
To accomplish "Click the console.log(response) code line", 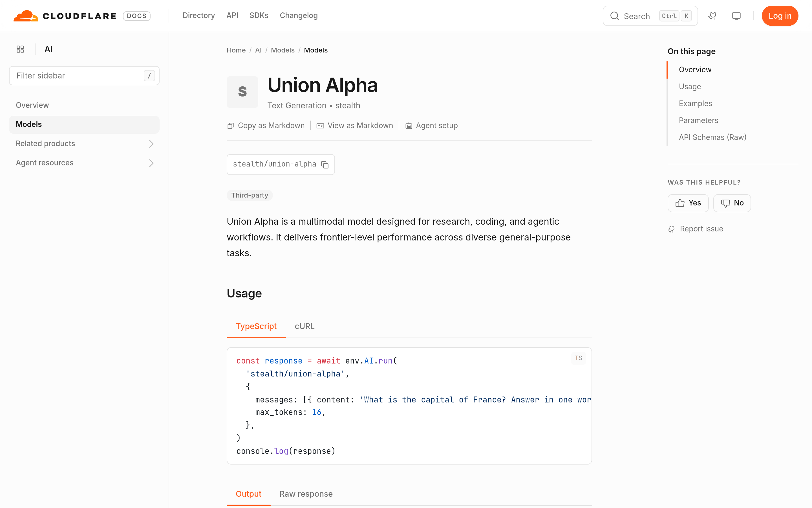I will pos(286,451).
